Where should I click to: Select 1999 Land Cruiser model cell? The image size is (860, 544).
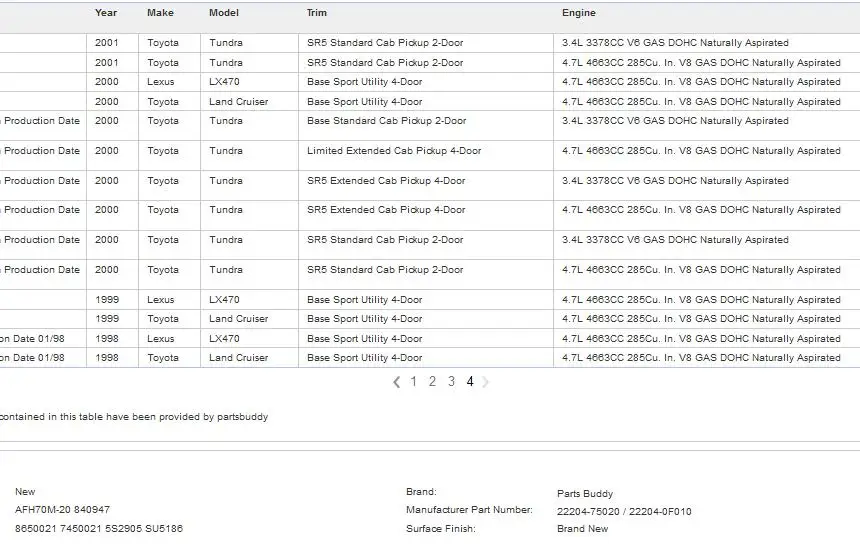(x=239, y=319)
